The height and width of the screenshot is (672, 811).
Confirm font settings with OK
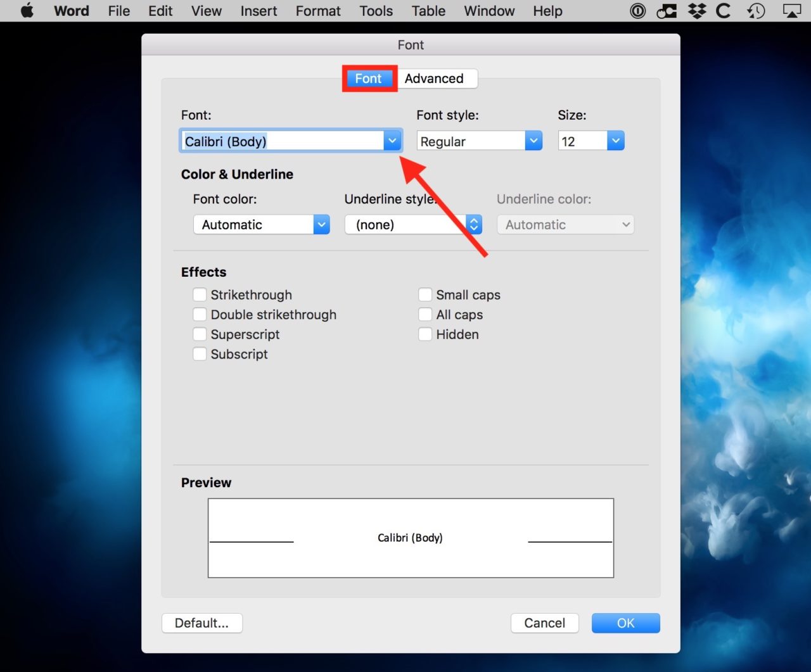click(x=625, y=623)
